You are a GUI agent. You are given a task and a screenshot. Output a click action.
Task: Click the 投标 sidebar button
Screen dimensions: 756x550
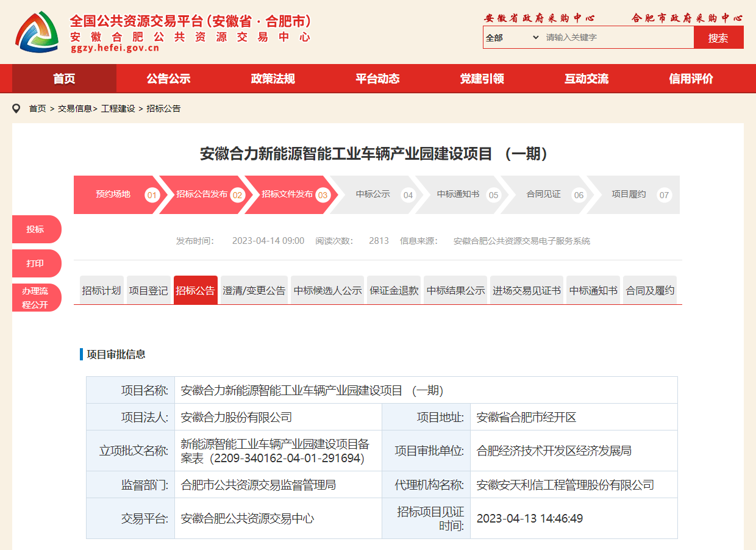[x=37, y=229]
